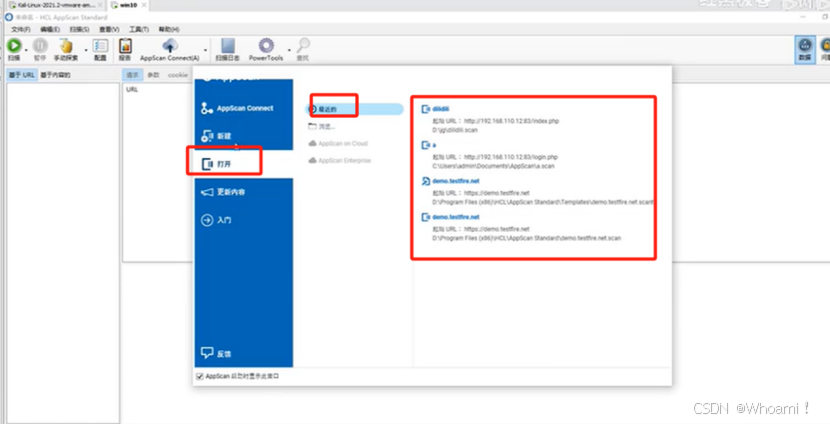Click the URL http://192.168.110.12:83/index.php
This screenshot has height=424, width=830.
pos(511,121)
